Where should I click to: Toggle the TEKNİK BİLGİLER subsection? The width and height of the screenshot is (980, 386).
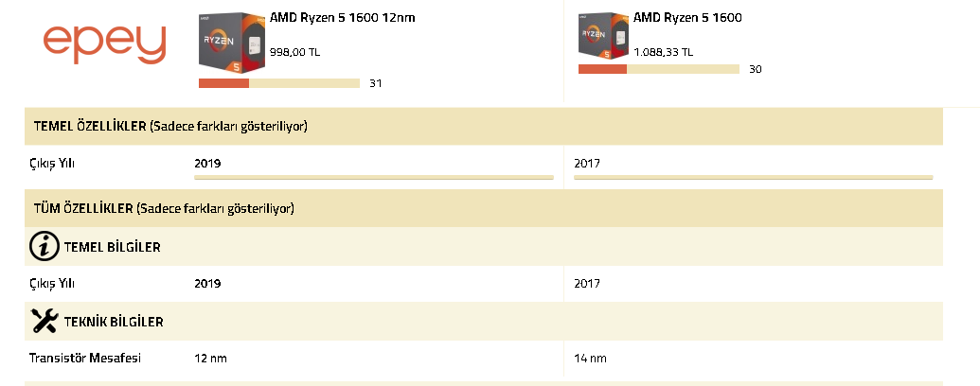[x=483, y=321]
